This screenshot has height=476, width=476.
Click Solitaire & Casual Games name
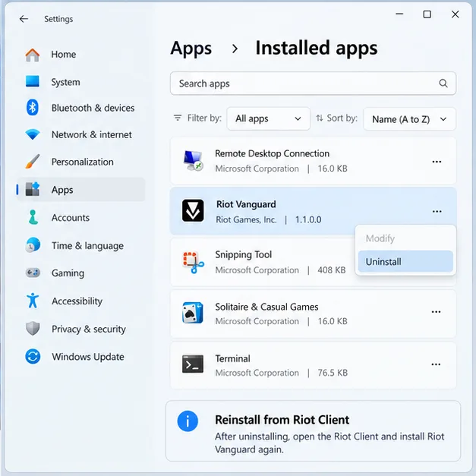click(266, 307)
